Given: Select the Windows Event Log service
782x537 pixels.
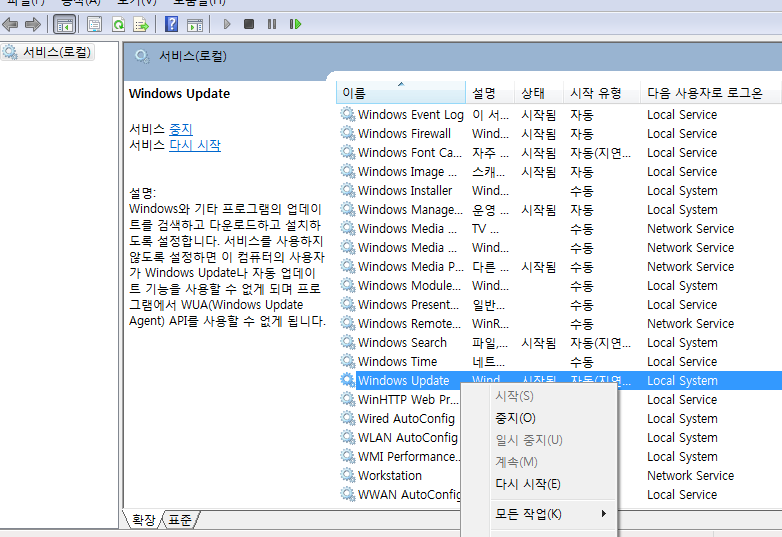Looking at the screenshot, I should (x=410, y=115).
